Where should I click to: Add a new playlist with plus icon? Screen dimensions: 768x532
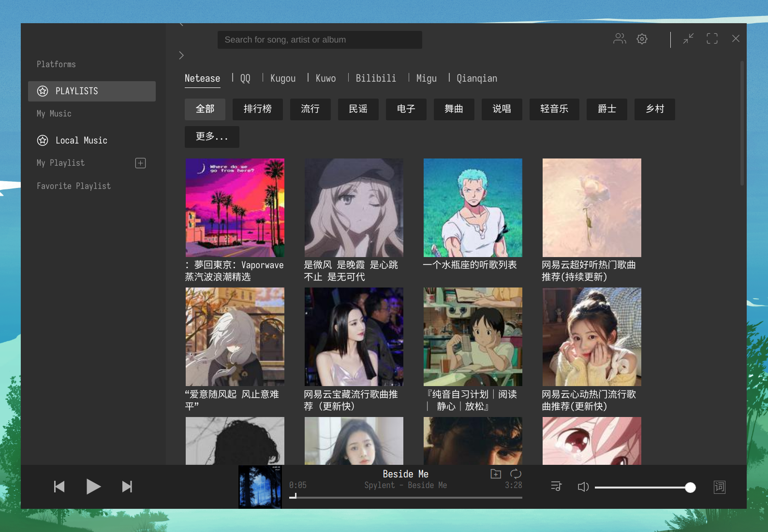140,163
